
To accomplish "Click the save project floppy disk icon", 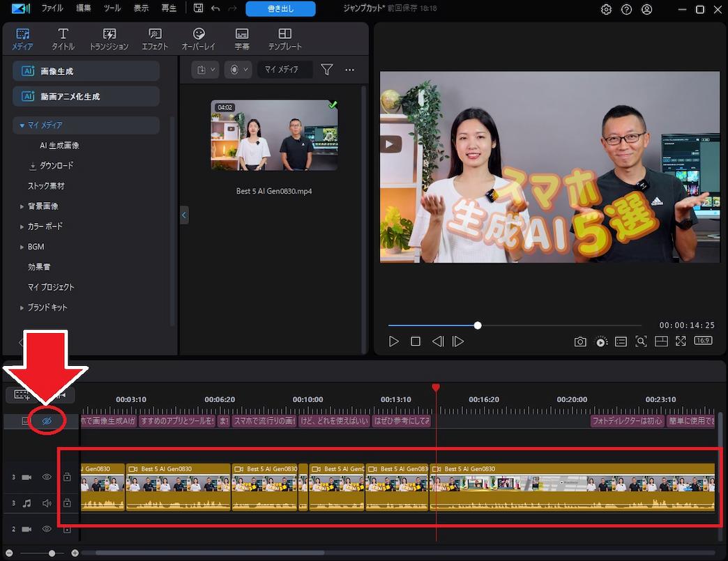I will [x=199, y=9].
